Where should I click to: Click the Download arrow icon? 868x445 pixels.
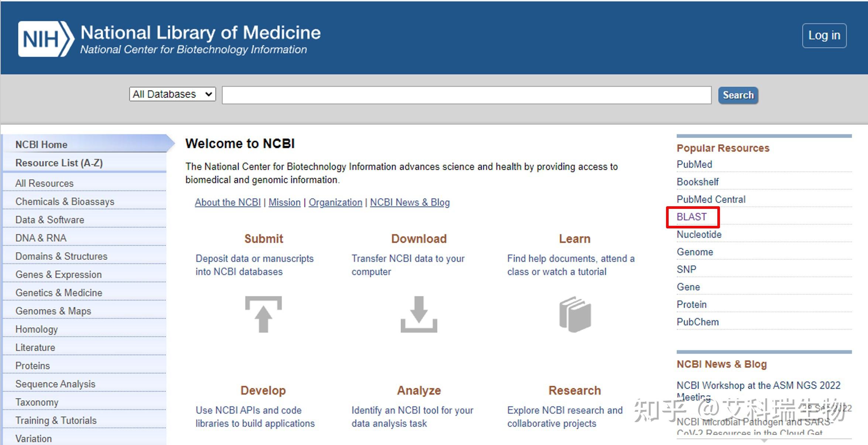(x=419, y=314)
